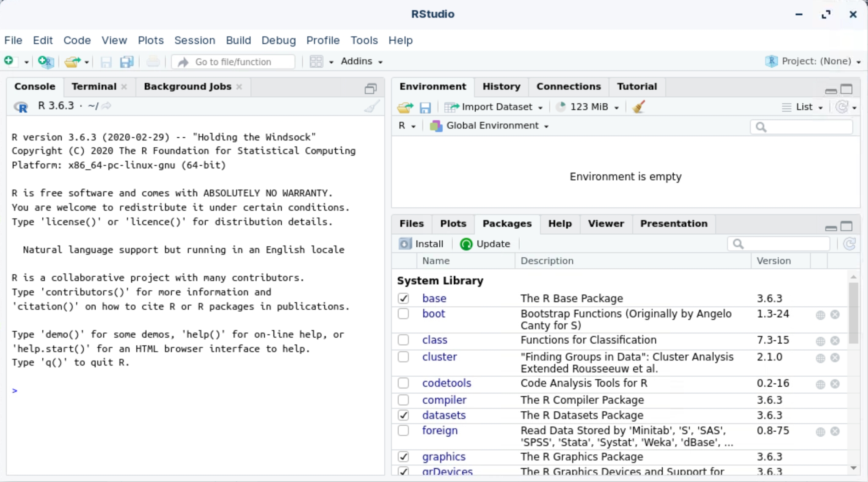This screenshot has height=482, width=868.
Task: Click the Load Workspace icon in Environment
Action: tap(405, 107)
